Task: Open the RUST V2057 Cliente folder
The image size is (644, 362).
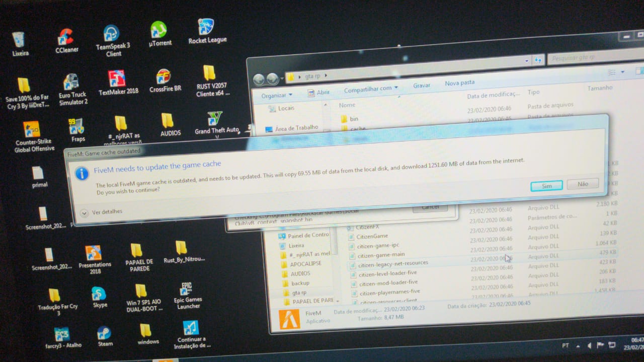Action: (x=212, y=81)
